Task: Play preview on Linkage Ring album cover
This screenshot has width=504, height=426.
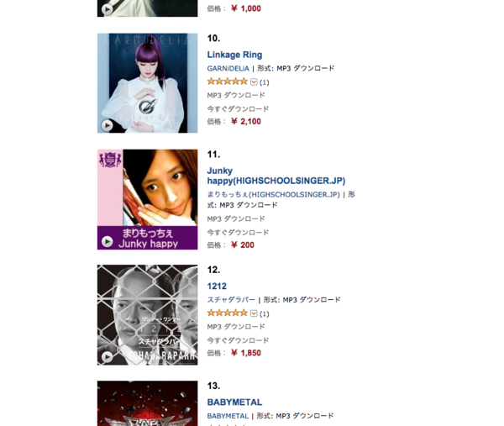Action: [x=107, y=125]
